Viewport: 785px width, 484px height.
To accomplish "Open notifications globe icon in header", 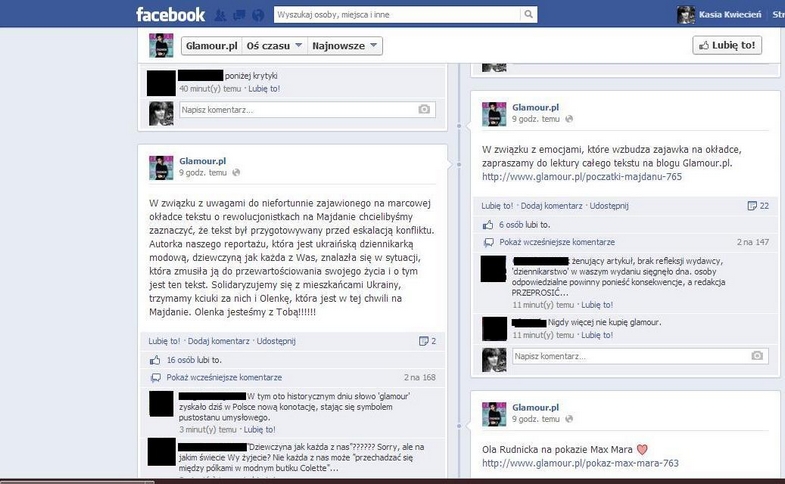I will pyautogui.click(x=258, y=15).
